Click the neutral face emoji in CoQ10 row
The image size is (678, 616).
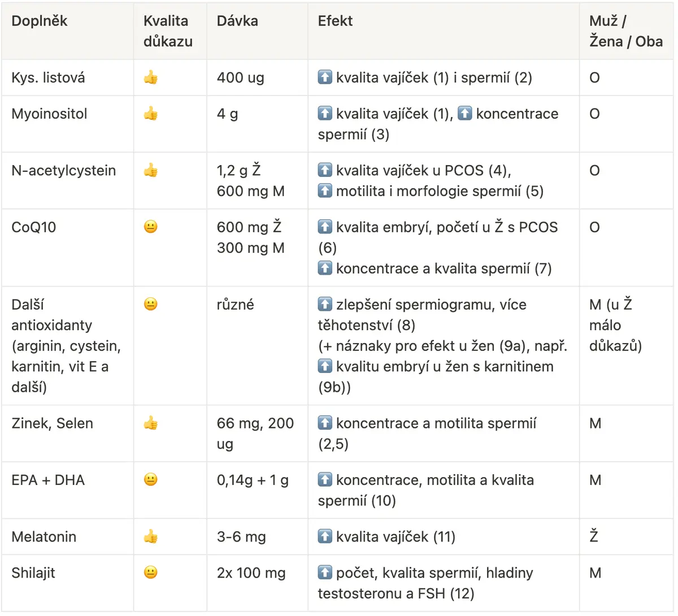tap(150, 227)
